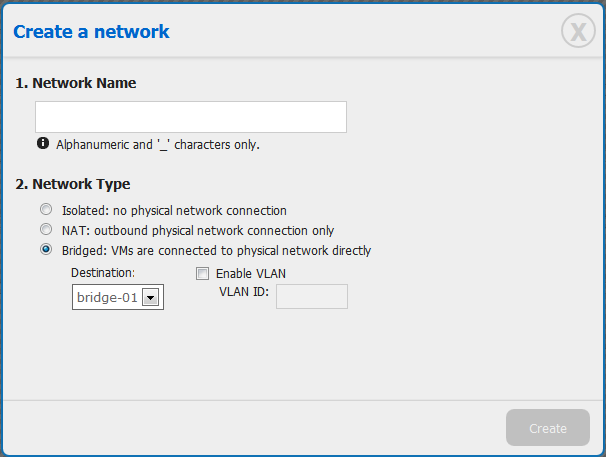The image size is (606, 457).
Task: Close the Create a network dialog
Action: coord(578,32)
